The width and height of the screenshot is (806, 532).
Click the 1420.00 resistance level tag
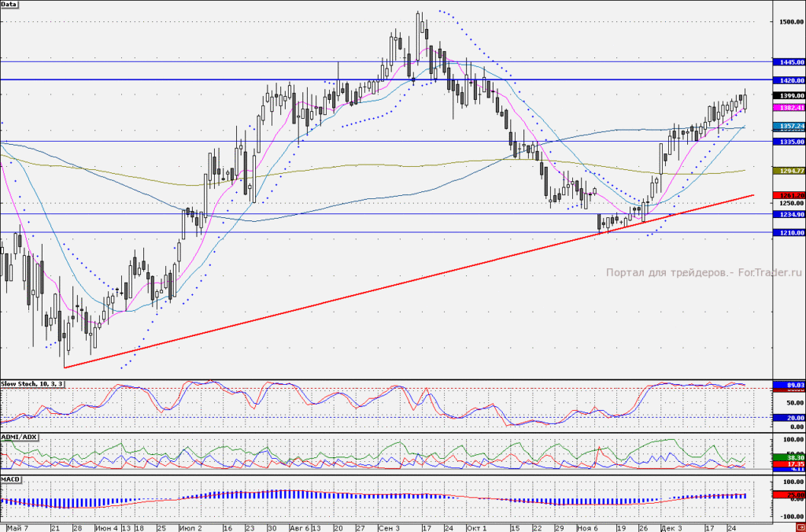(x=789, y=80)
